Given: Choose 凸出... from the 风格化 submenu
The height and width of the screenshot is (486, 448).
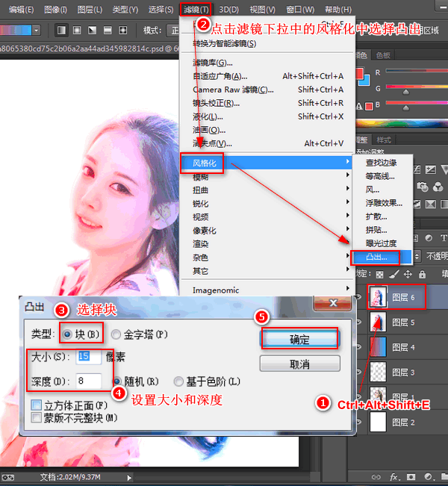Looking at the screenshot, I should (382, 258).
